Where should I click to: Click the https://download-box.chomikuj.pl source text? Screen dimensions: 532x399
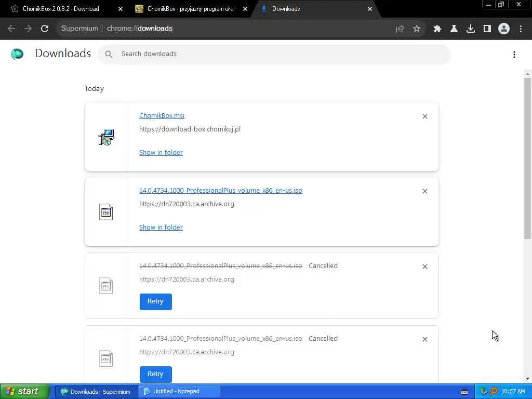[x=190, y=129]
